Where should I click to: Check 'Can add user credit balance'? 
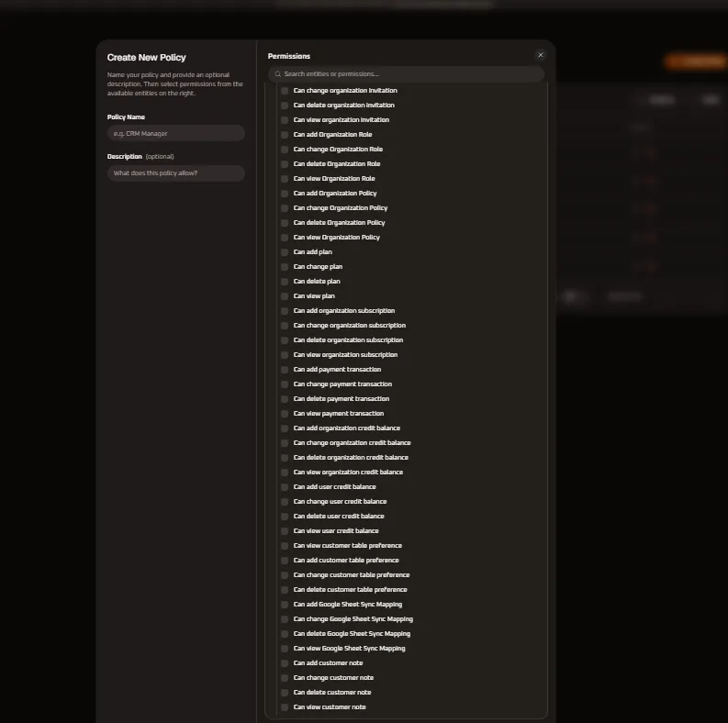click(x=285, y=487)
